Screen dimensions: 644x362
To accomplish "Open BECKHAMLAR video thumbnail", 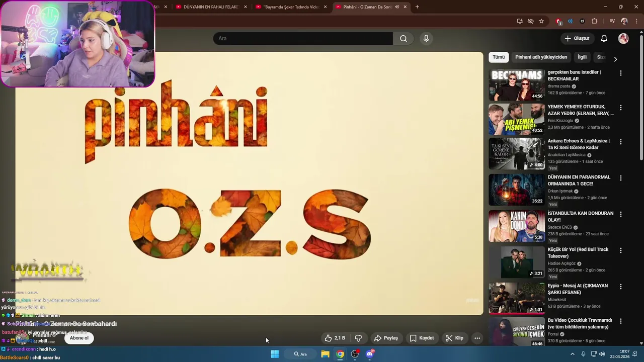I will 517,85.
